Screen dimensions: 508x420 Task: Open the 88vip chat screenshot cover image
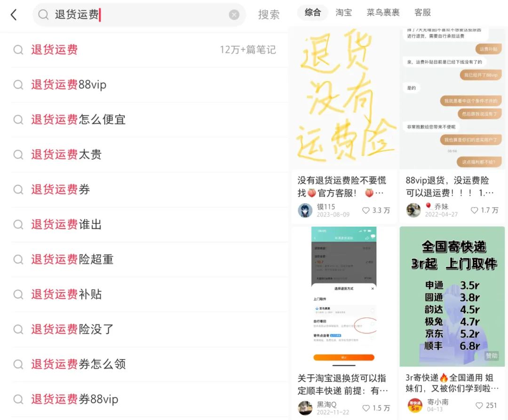tap(452, 98)
